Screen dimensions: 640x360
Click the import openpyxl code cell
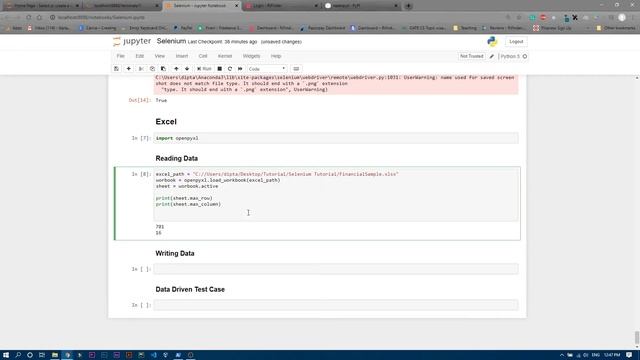336,138
